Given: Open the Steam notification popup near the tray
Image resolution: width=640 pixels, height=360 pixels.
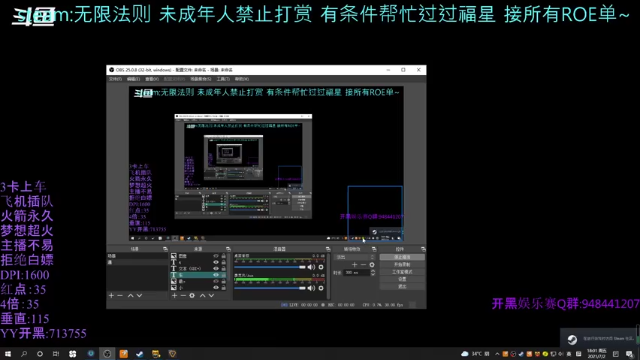Looking at the screenshot, I should coord(598,338).
